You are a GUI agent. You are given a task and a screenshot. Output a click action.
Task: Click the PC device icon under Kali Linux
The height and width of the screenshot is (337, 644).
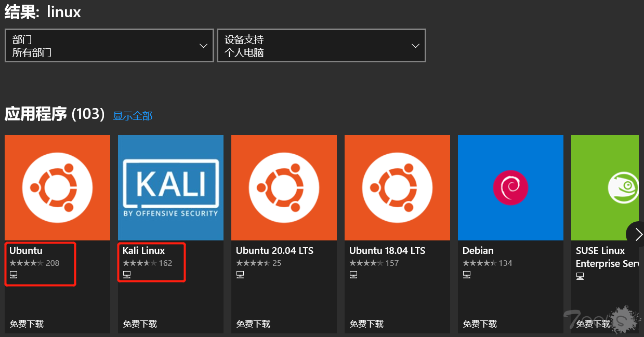[127, 275]
